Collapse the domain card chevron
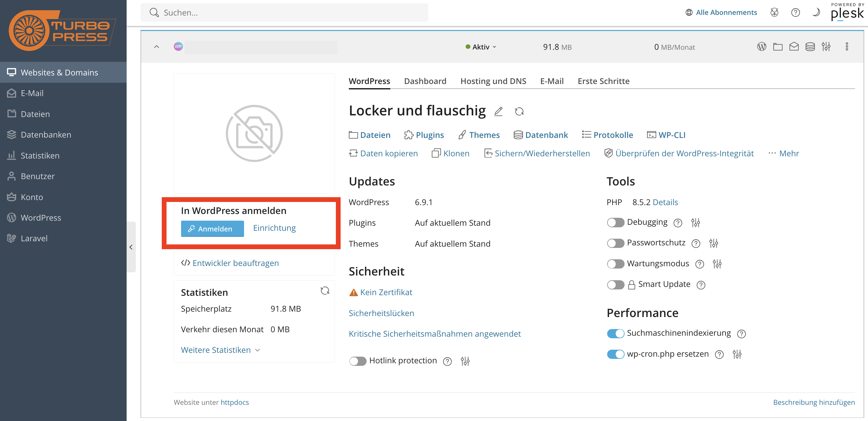 click(156, 47)
